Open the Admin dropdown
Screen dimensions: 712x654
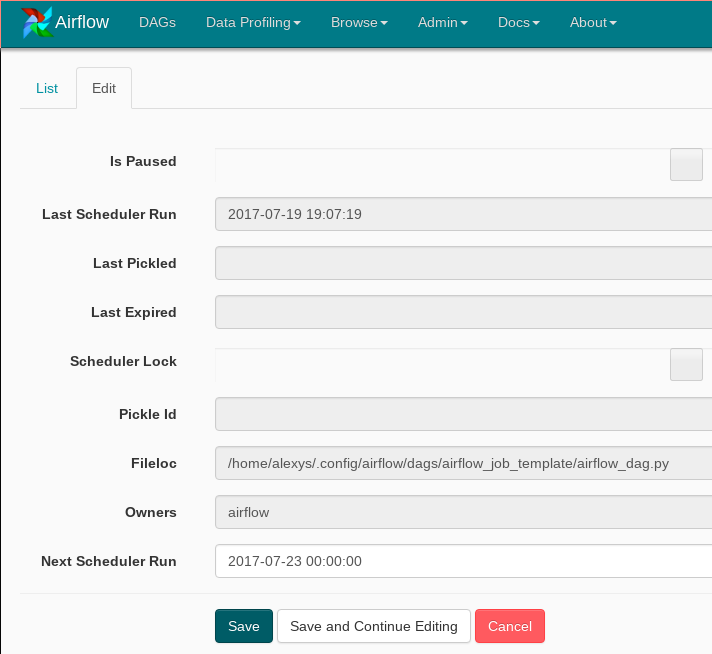(442, 22)
